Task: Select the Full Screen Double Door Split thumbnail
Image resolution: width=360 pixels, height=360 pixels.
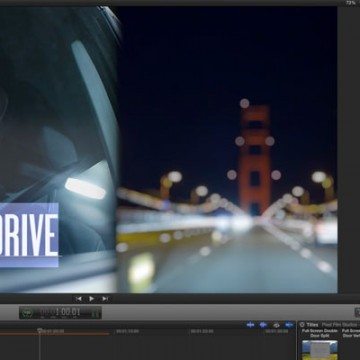Action: point(320,350)
